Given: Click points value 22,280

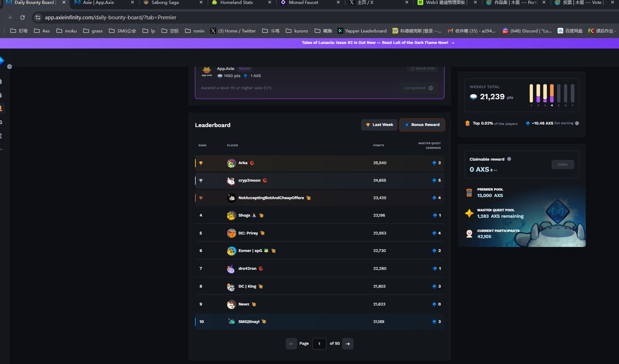Looking at the screenshot, I should (x=380, y=269).
